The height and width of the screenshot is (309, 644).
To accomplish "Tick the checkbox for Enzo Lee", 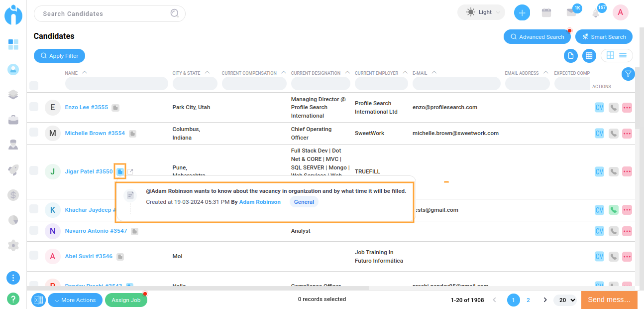I will coord(34,107).
